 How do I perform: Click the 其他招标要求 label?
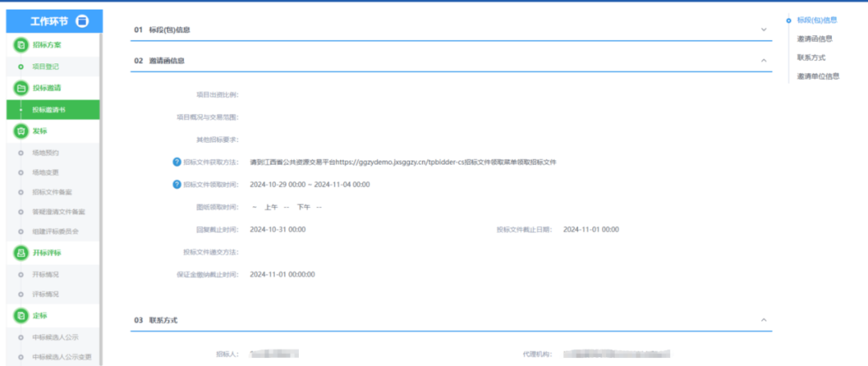click(x=218, y=140)
